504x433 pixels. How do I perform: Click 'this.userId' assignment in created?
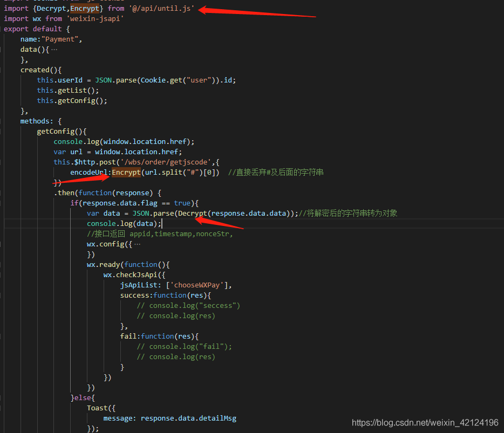click(x=60, y=80)
